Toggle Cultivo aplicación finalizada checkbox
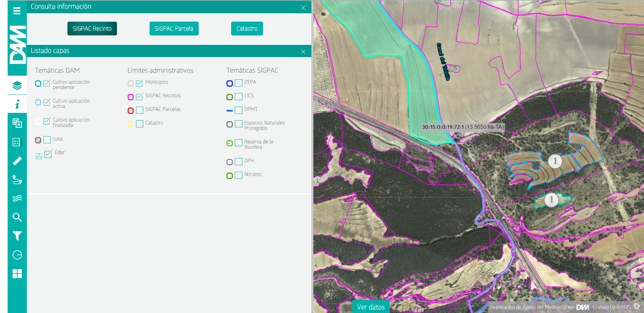The height and width of the screenshot is (313, 644). (47, 121)
